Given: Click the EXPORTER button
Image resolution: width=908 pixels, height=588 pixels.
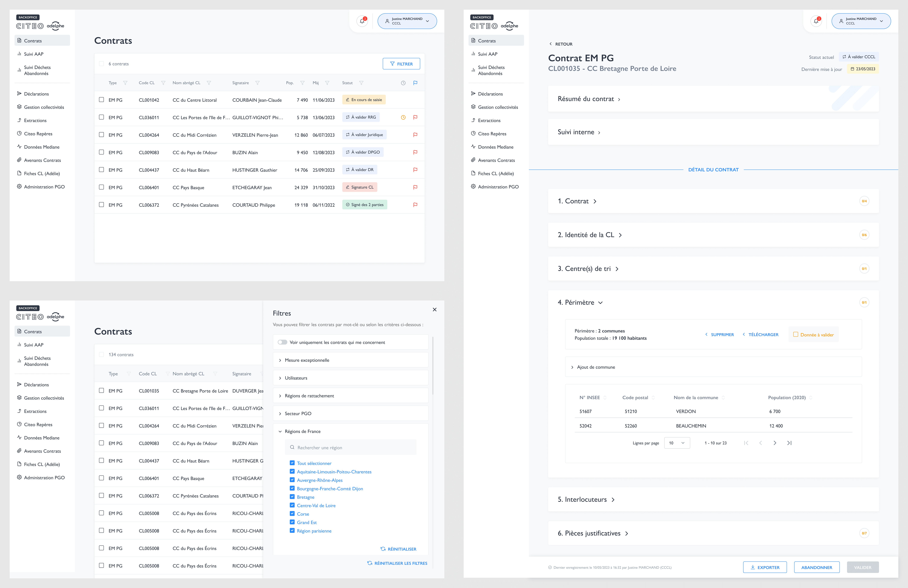Looking at the screenshot, I should 765,567.
